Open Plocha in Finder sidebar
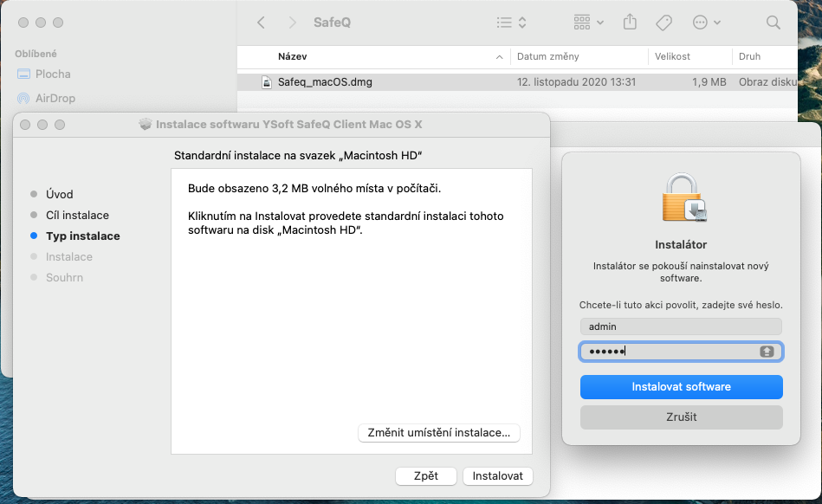Screen dimensions: 822x504 click(53, 74)
